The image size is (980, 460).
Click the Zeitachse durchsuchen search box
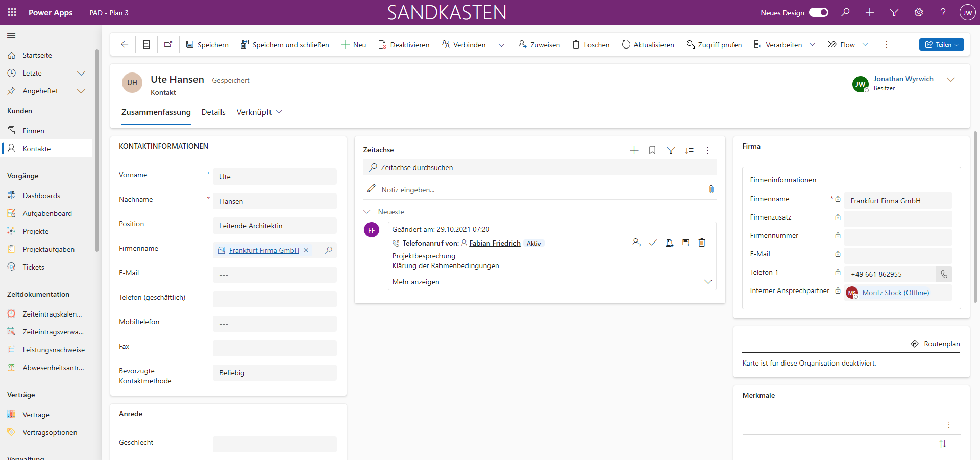click(540, 167)
